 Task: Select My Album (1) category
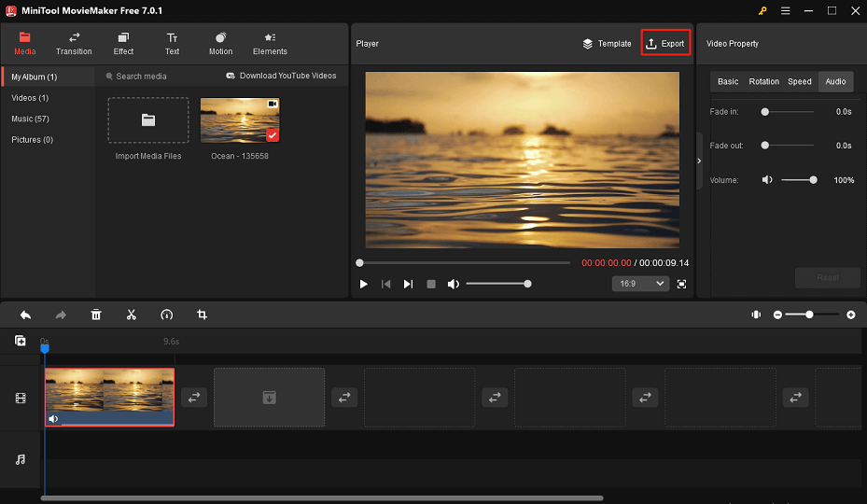(49, 77)
